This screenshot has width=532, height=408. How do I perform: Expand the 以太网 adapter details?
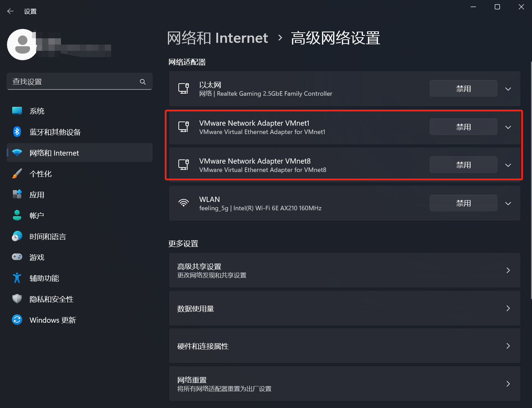[508, 89]
